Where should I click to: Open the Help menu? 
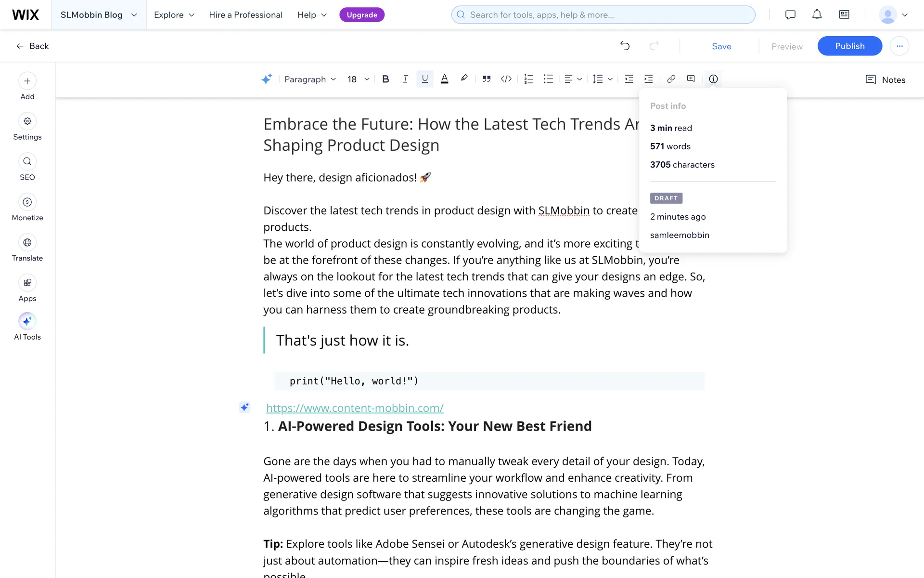[312, 15]
